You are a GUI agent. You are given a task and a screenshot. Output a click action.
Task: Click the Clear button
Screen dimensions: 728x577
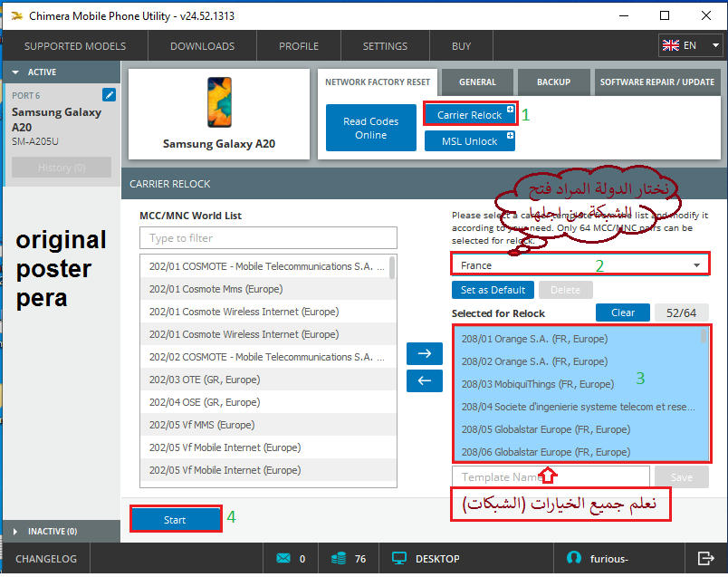(x=622, y=313)
